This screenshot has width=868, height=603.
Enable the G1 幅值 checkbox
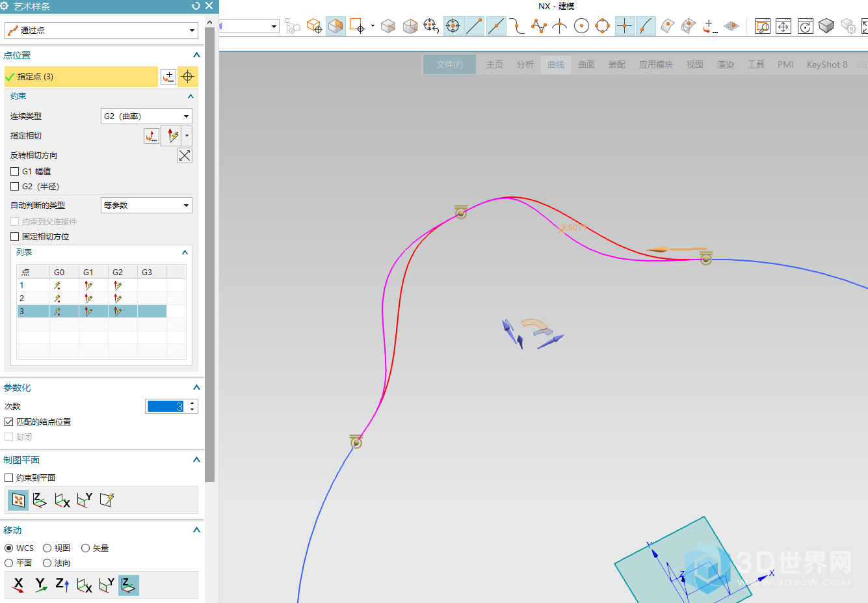click(15, 172)
